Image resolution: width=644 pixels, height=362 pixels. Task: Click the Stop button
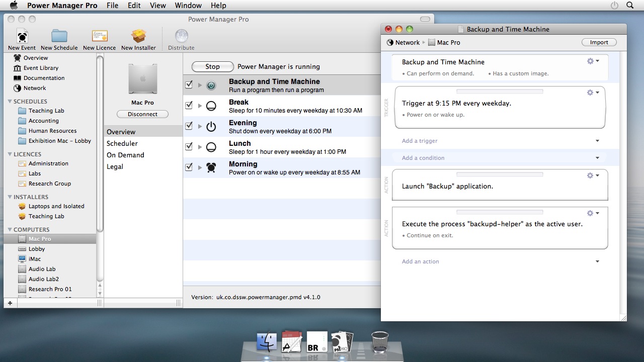click(x=212, y=66)
